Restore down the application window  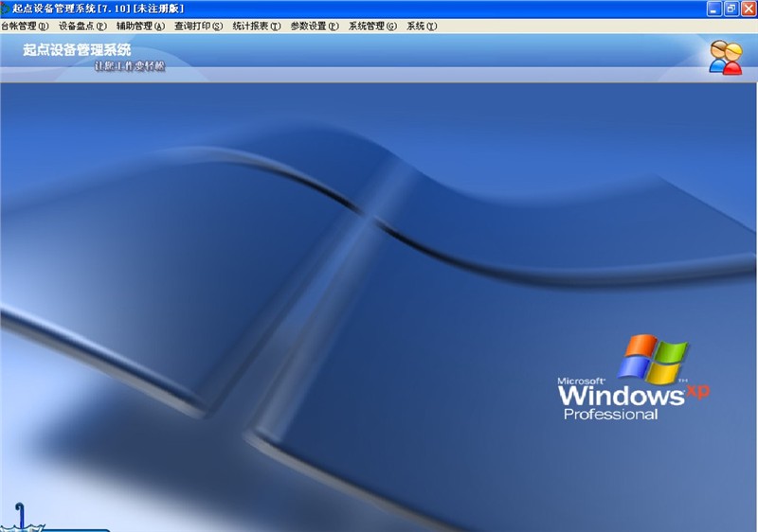tap(731, 9)
